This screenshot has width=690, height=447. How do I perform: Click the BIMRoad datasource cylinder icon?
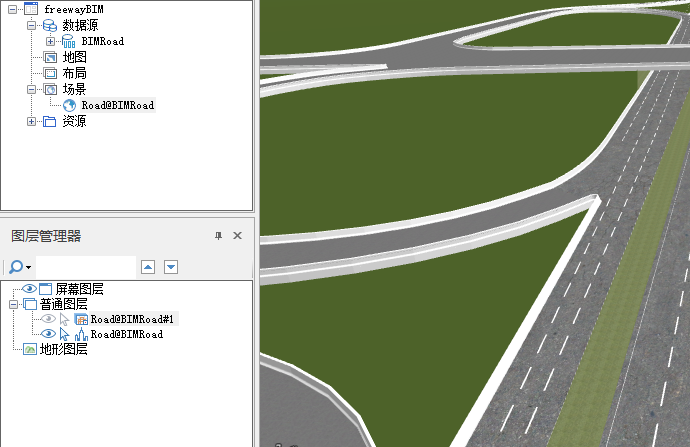click(69, 41)
